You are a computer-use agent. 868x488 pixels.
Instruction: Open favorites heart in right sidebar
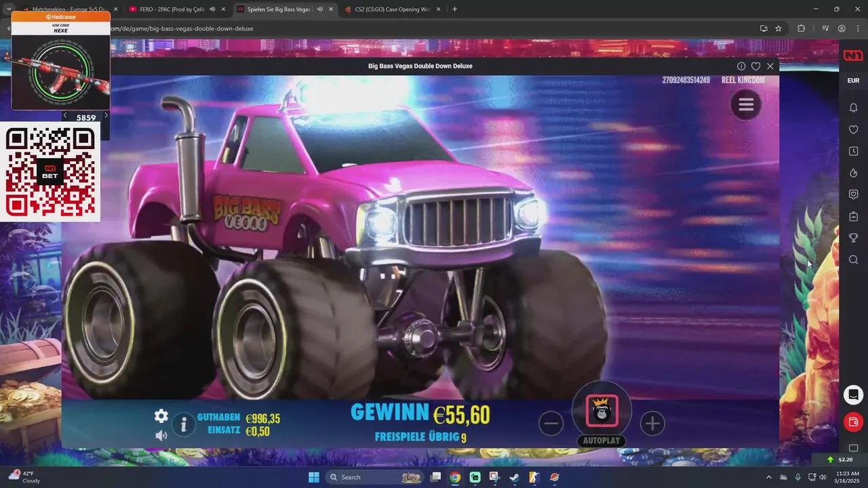pyautogui.click(x=854, y=129)
